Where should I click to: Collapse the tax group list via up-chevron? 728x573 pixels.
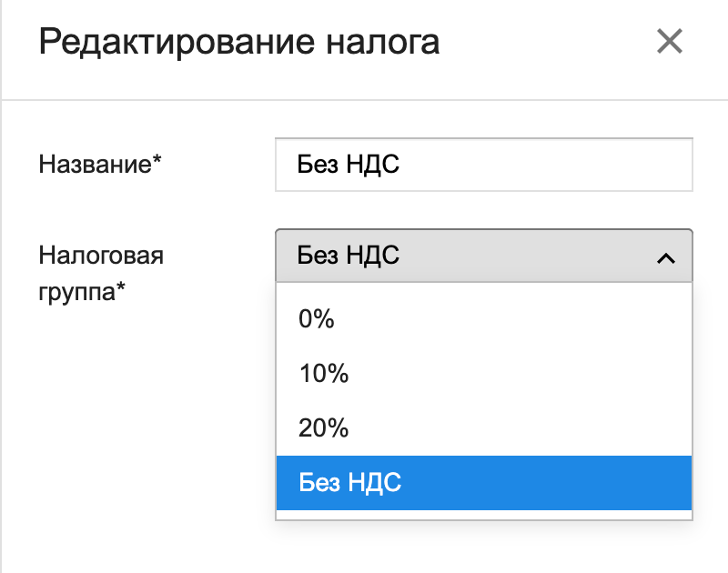(665, 257)
